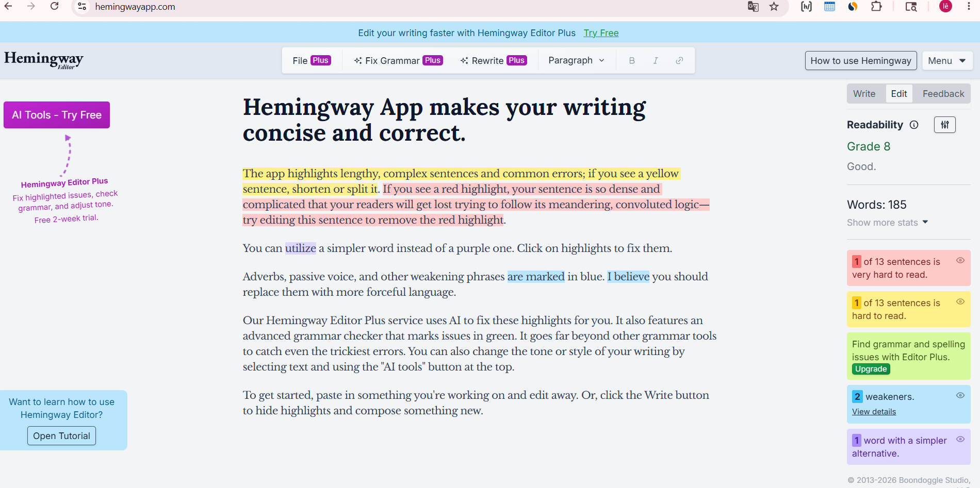Click paragraph starting 'To get started, paste'
This screenshot has height=488, width=980.
coord(476,403)
